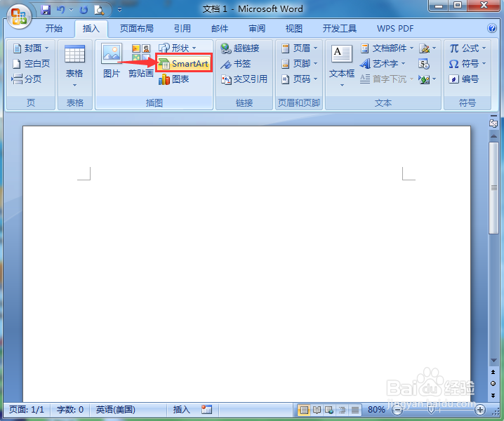Insert a 交叉引用 cross-reference
Image resolution: width=504 pixels, height=421 pixels.
[244, 79]
